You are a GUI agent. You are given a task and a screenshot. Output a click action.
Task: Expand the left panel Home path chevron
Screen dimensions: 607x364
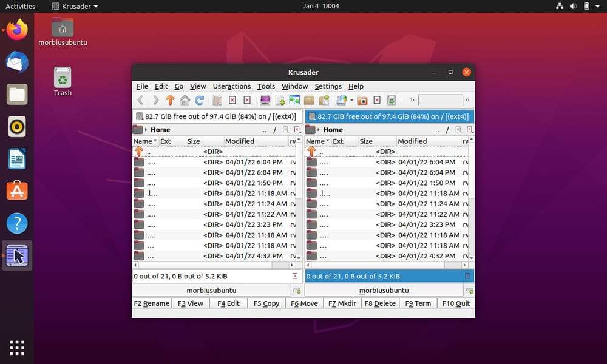146,130
